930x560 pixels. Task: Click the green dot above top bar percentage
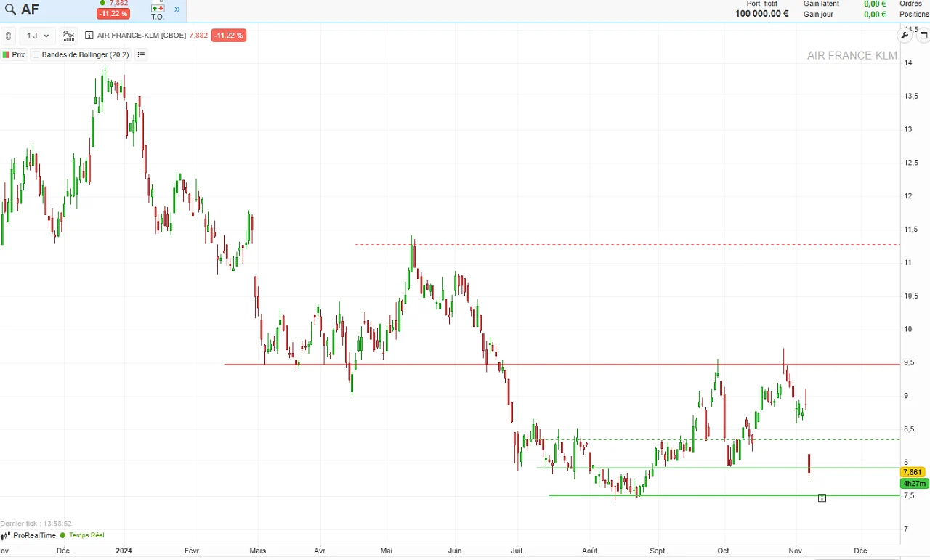tap(102, 3)
